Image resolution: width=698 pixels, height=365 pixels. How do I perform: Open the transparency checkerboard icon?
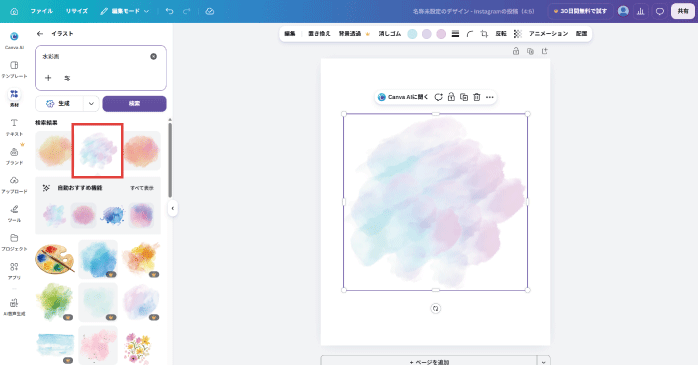tap(517, 34)
